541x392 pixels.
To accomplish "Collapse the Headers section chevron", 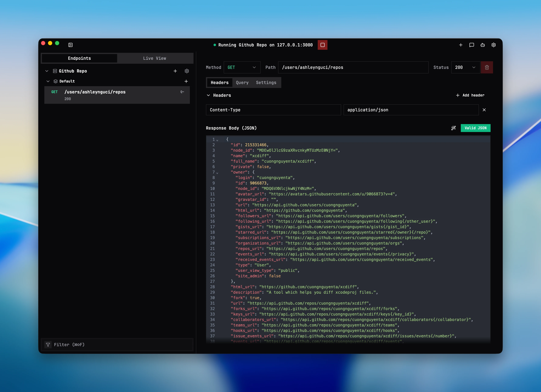I will 208,95.
